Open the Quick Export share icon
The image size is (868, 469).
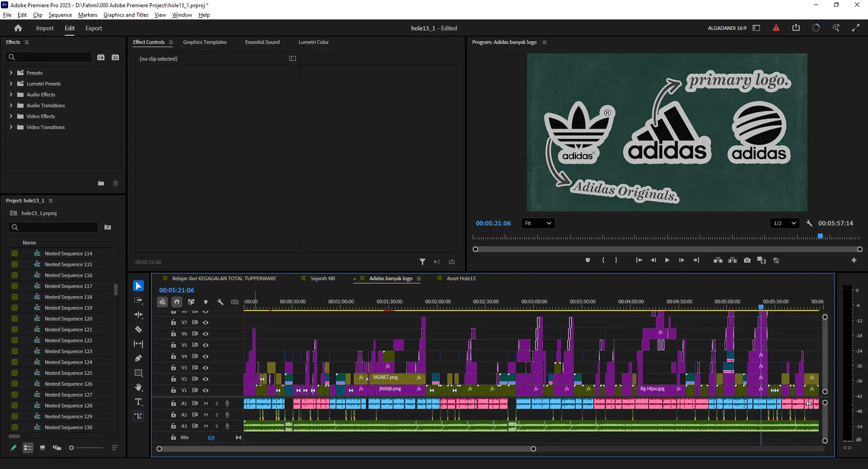[x=796, y=28]
